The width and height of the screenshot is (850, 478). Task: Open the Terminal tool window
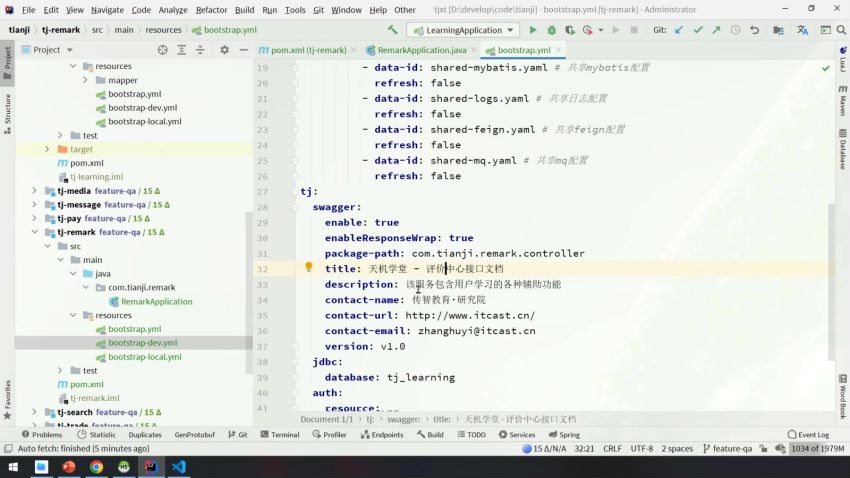(x=280, y=435)
